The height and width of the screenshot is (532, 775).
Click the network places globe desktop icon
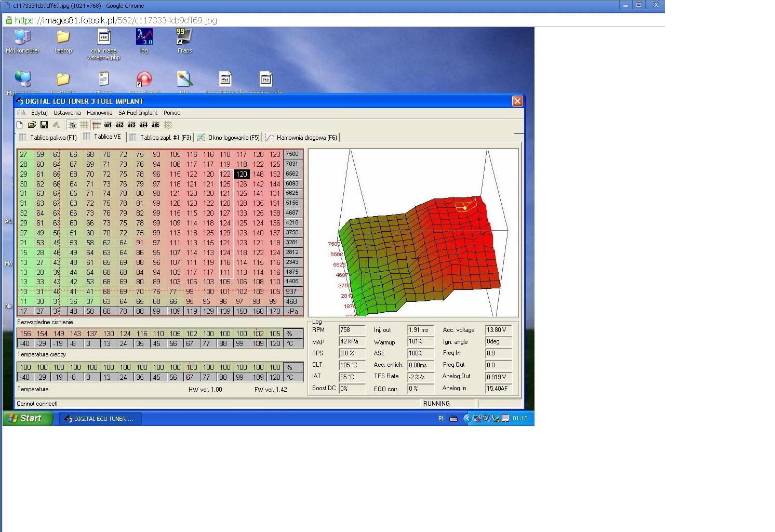23,79
